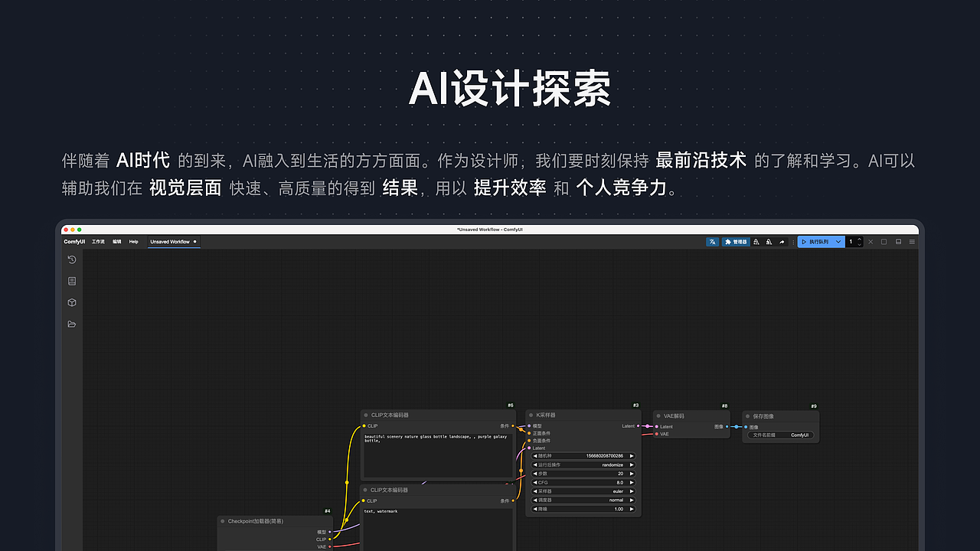Click the 文件名前缀 ComfyUI field
The height and width of the screenshot is (551, 980).
[x=780, y=435]
